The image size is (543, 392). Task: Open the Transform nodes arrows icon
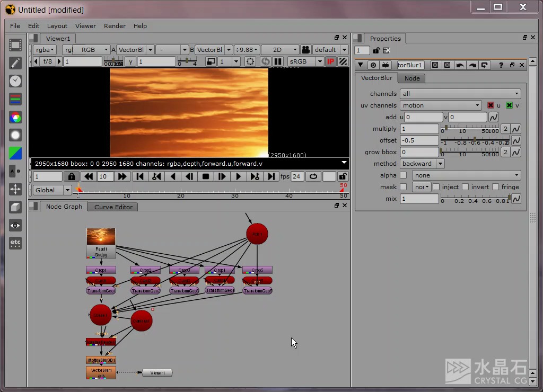pos(15,189)
